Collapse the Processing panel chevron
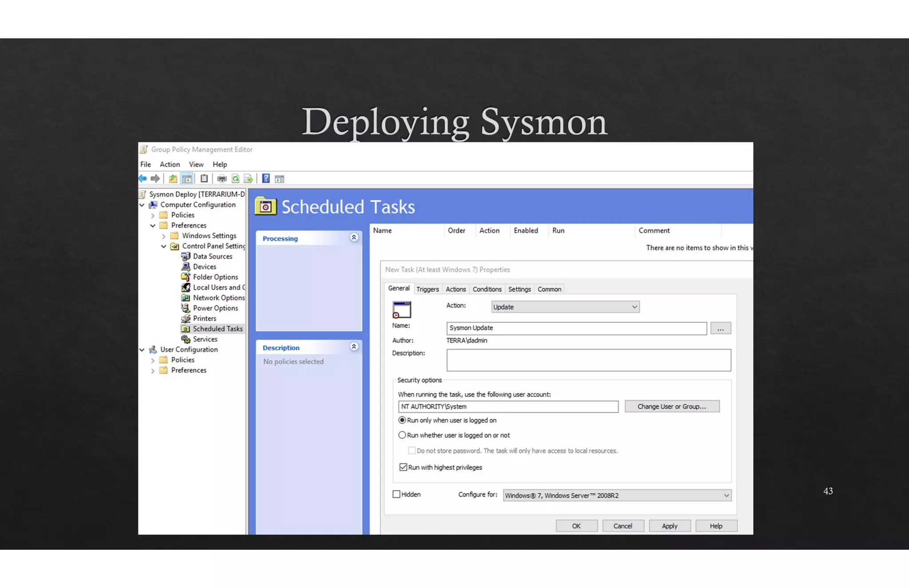 point(354,238)
